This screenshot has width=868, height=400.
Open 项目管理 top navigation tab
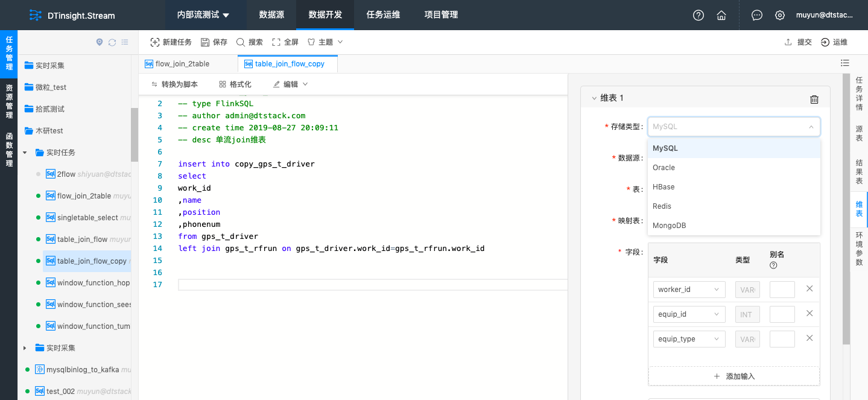tap(441, 15)
